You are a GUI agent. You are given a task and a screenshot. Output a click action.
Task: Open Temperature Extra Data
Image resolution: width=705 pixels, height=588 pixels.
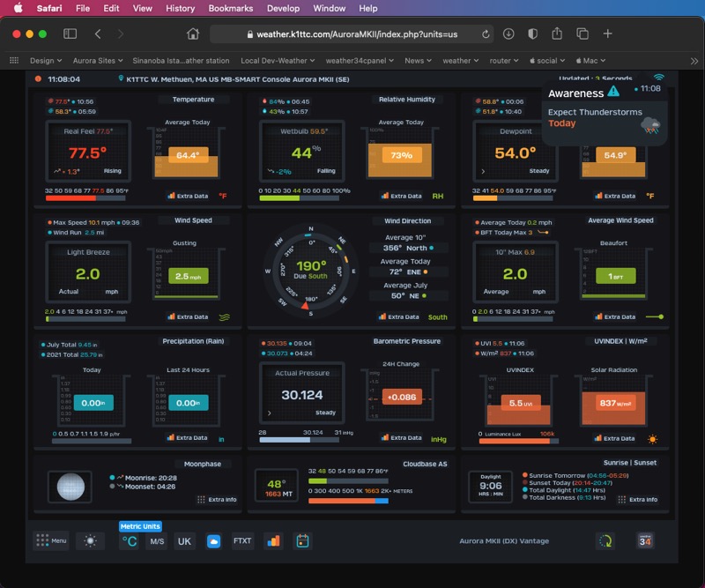tap(188, 196)
